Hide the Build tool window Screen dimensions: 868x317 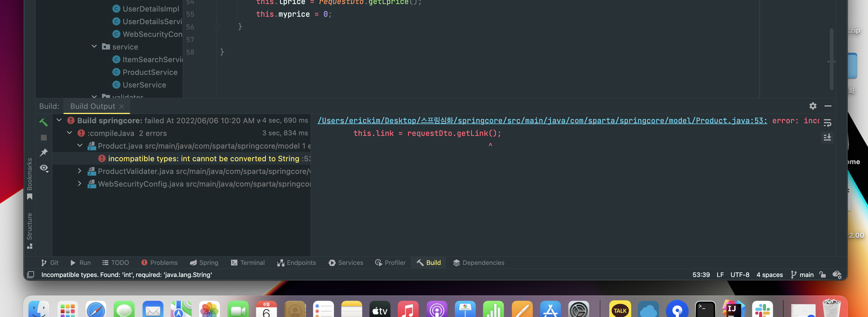click(828, 106)
